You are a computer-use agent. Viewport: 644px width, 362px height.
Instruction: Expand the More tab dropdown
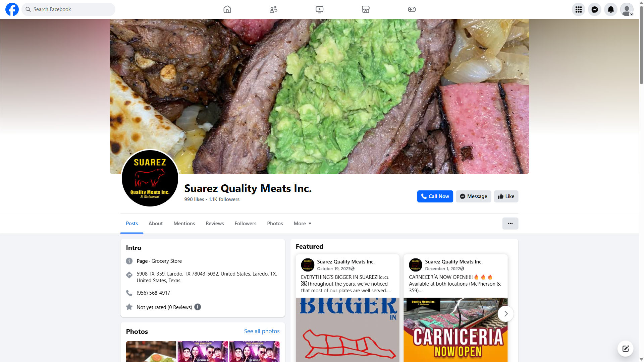303,224
